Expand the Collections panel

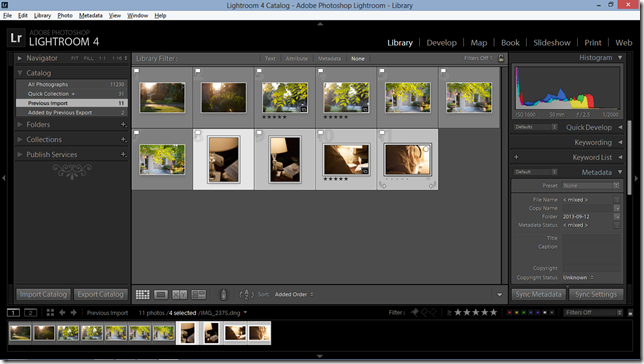click(19, 139)
